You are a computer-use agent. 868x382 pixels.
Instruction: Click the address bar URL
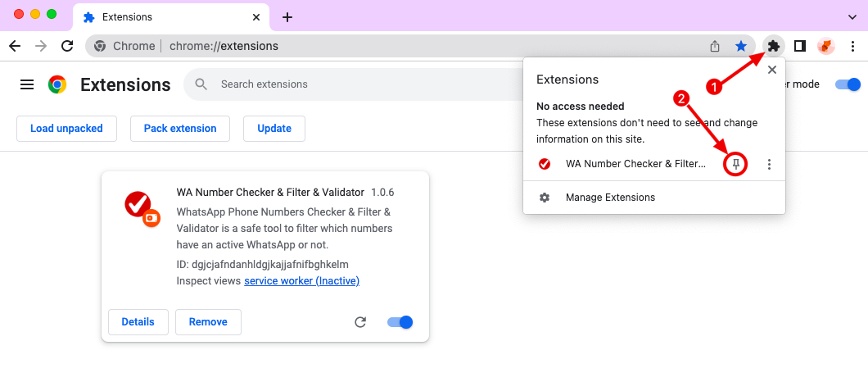pos(224,46)
